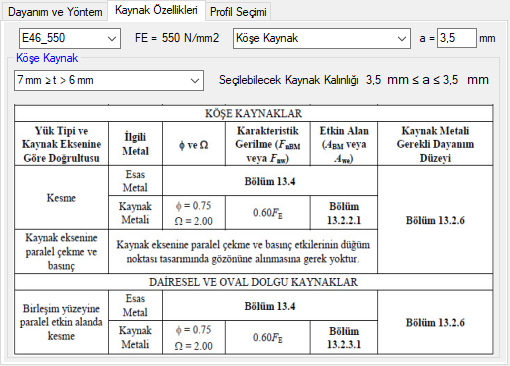This screenshot has height=366, width=510.
Task: Switch to Dayanım ve Yöntem tab
Action: 55,12
